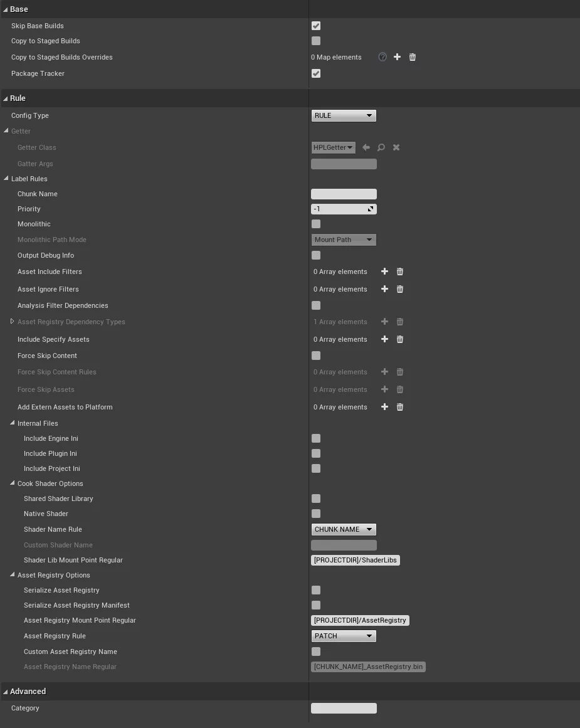The width and height of the screenshot is (580, 728).
Task: Collapse the Getter group
Action: (6, 130)
